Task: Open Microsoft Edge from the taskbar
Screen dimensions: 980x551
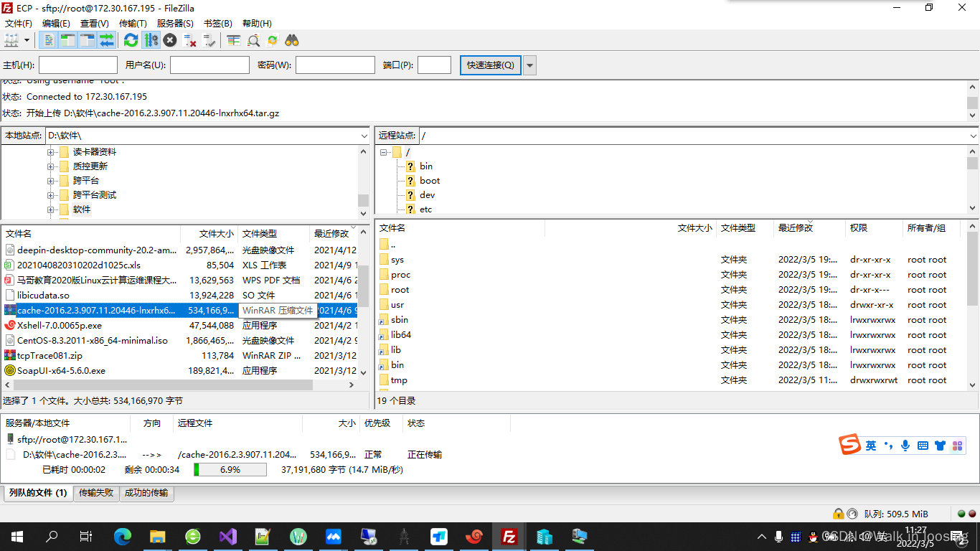Action: click(123, 536)
